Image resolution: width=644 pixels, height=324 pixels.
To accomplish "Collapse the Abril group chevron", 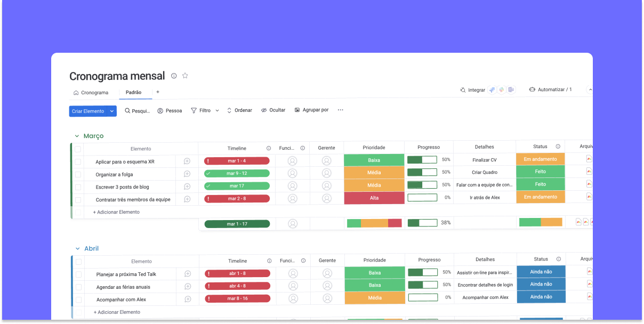I will click(x=77, y=249).
